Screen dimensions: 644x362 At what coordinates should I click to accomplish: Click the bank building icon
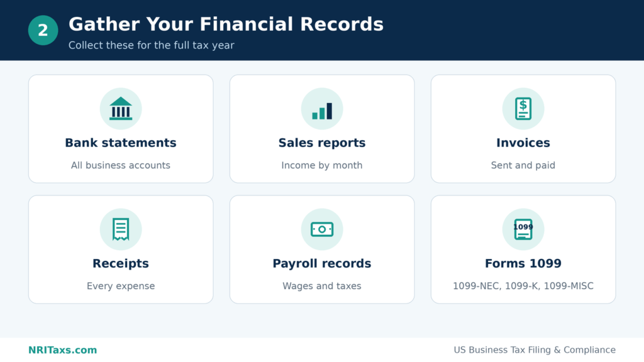point(121,109)
